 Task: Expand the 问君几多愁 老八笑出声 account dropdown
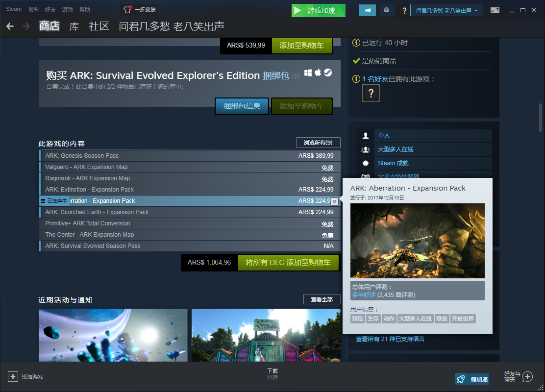pyautogui.click(x=447, y=10)
